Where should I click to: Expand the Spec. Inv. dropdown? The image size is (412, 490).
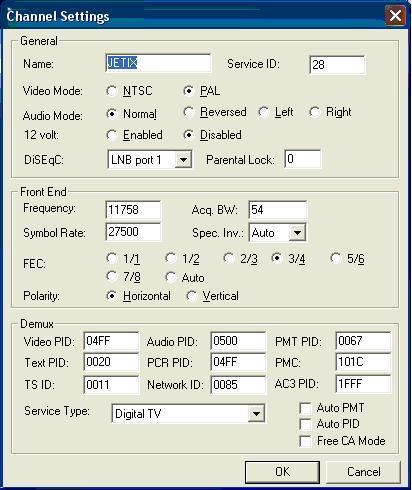tap(297, 233)
